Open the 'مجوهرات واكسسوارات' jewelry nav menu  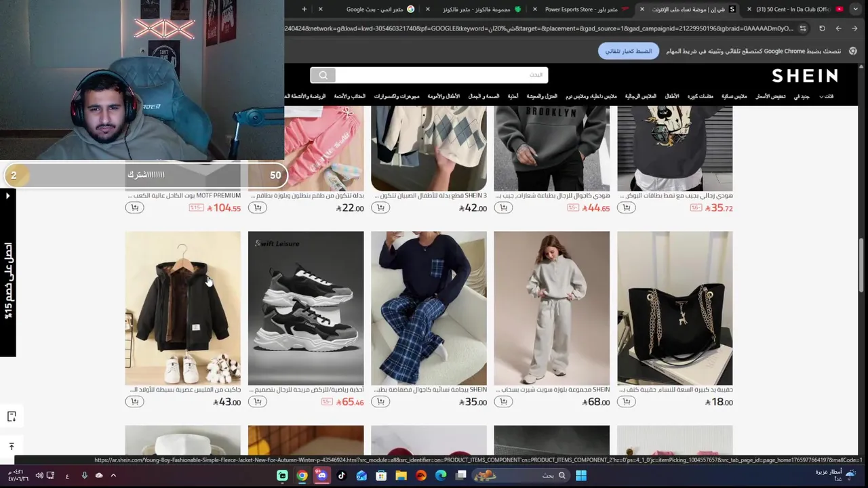[x=397, y=96]
